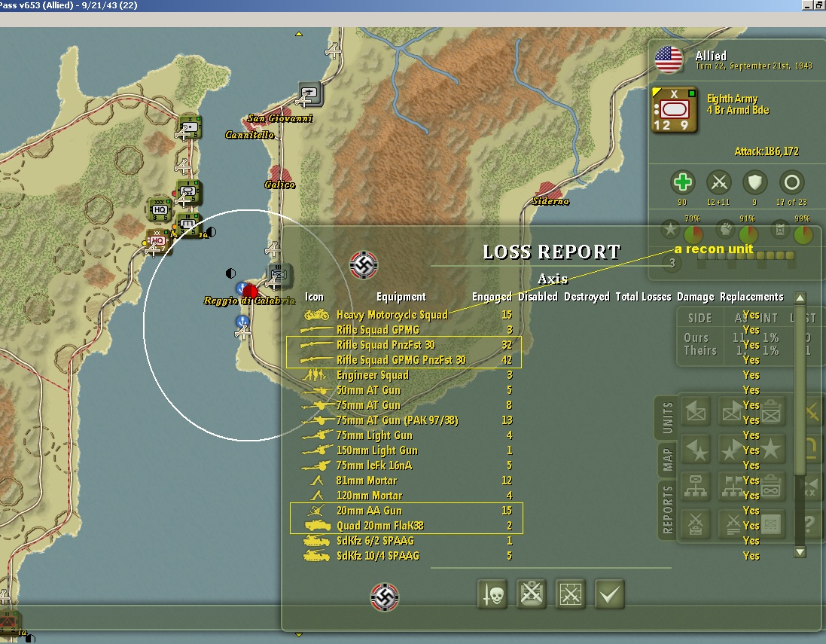The image size is (826, 644).
Task: Click the San Giovanni town label on map
Action: click(x=280, y=118)
